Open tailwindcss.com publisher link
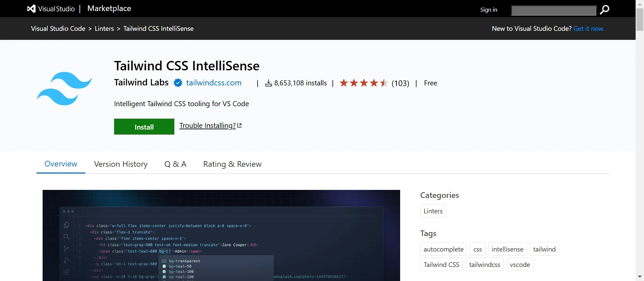The height and width of the screenshot is (281, 644). (214, 83)
